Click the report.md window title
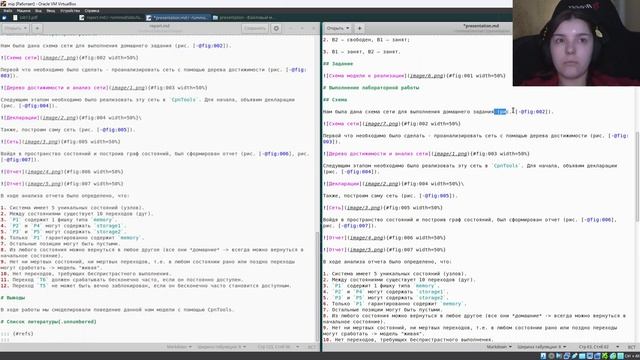 pyautogui.click(x=159, y=26)
